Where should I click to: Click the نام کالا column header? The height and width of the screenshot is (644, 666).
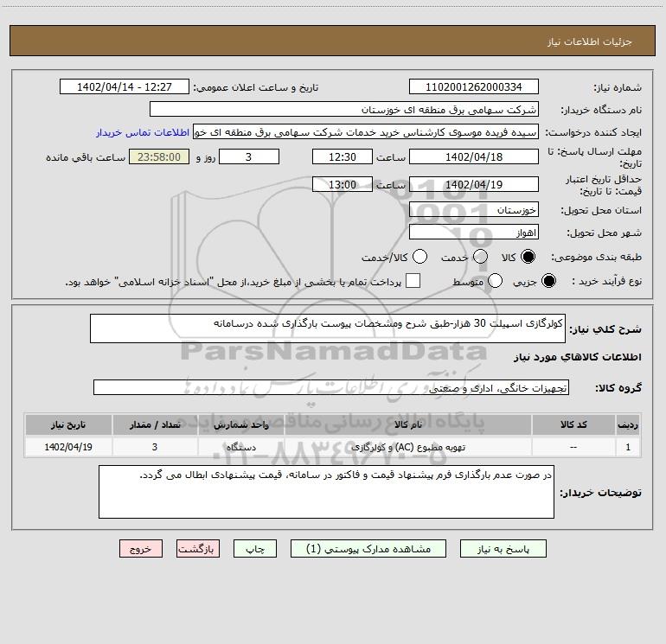pos(407,425)
